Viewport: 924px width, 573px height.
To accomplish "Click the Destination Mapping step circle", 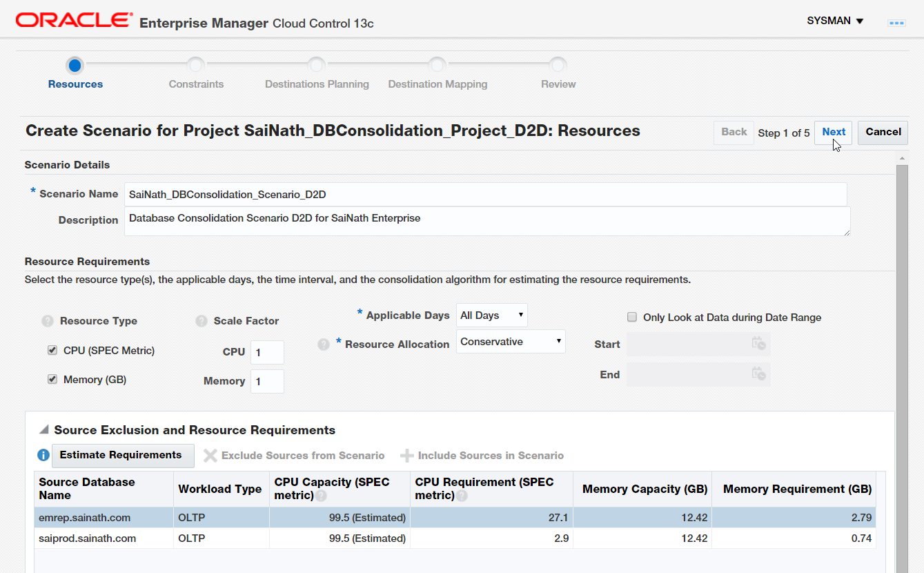I will coord(438,66).
